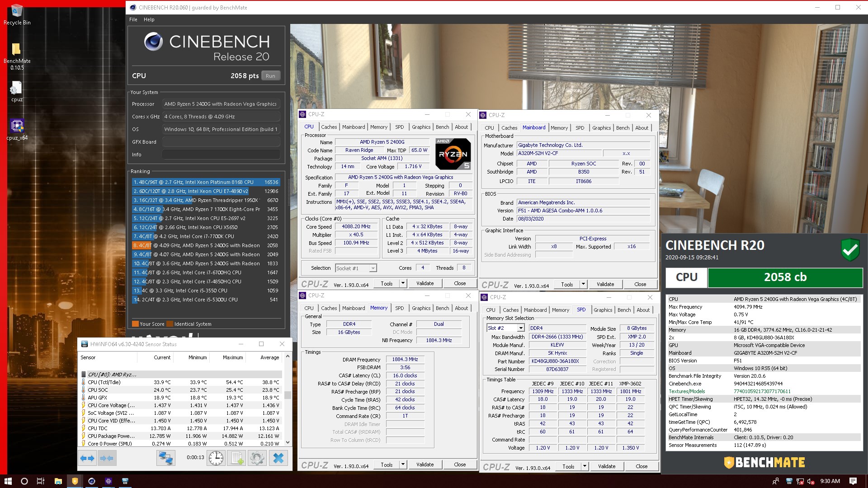Start HWiNFO sensor logging file icon
This screenshot has width=868, height=488.
[236, 458]
